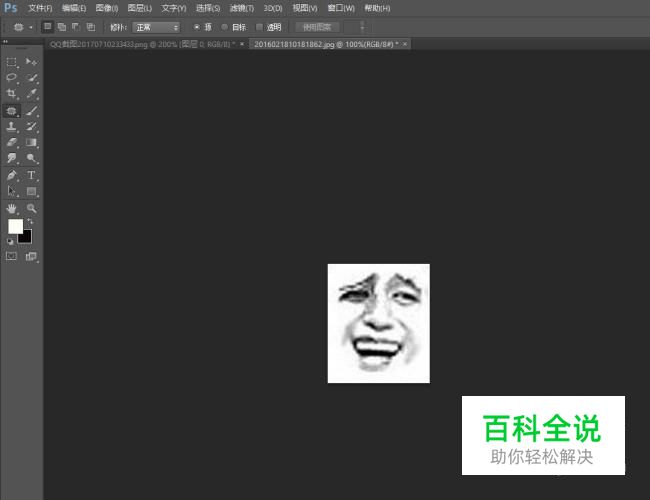Image resolution: width=650 pixels, height=500 pixels.
Task: Select the Pen tool
Action: (x=11, y=175)
